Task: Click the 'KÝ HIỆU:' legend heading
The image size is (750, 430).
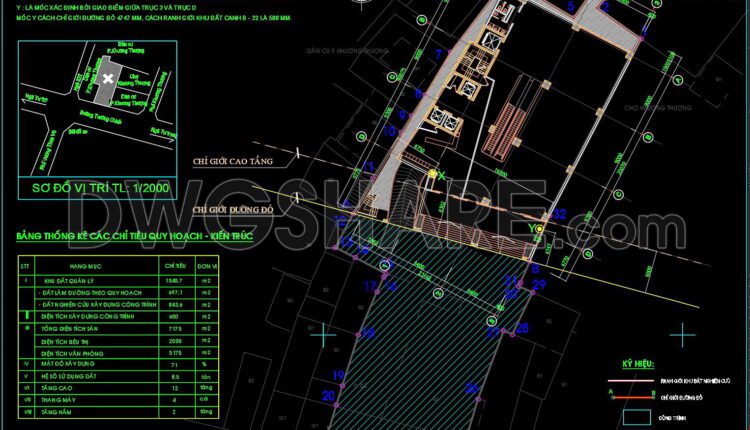Action: (x=638, y=364)
